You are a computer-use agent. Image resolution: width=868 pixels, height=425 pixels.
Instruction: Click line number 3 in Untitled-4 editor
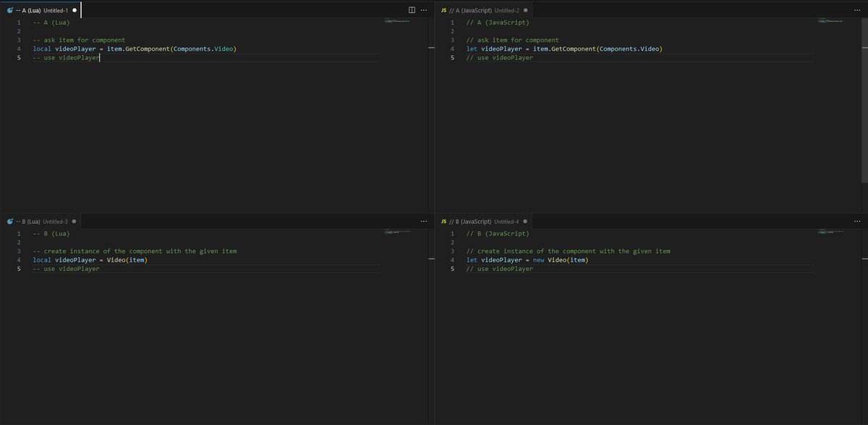pyautogui.click(x=452, y=251)
